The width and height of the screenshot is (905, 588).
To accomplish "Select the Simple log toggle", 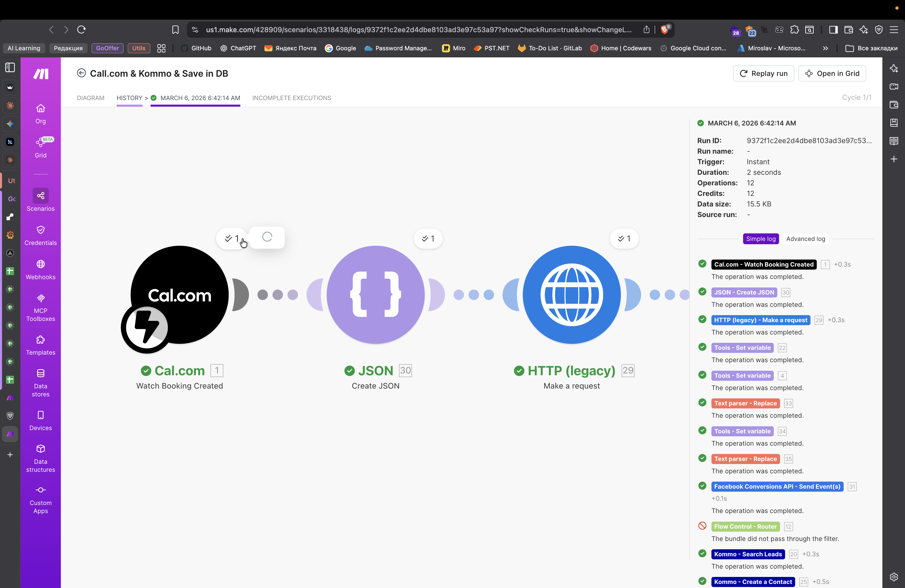I will click(x=760, y=239).
